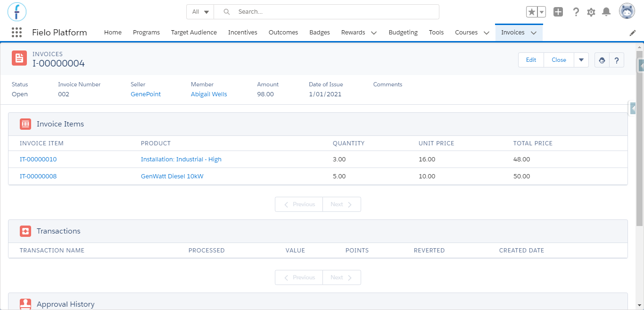
Task: Open the notifications bell icon
Action: pyautogui.click(x=607, y=12)
